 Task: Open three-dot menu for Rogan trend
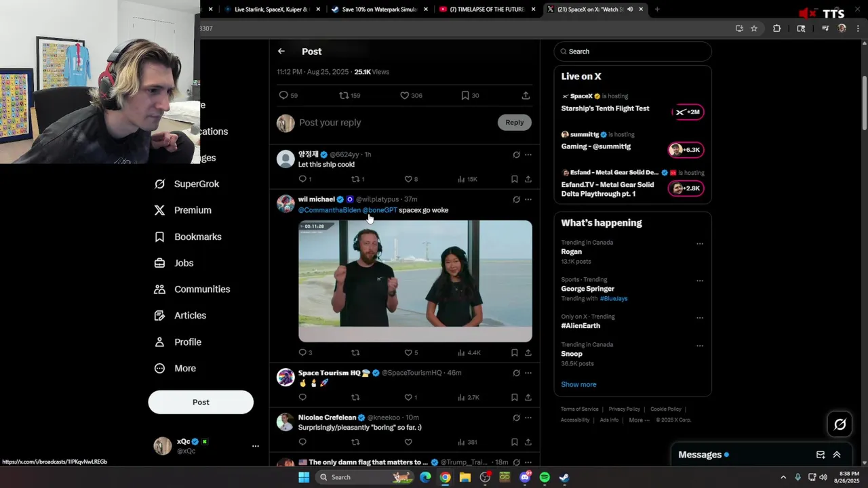pyautogui.click(x=700, y=244)
